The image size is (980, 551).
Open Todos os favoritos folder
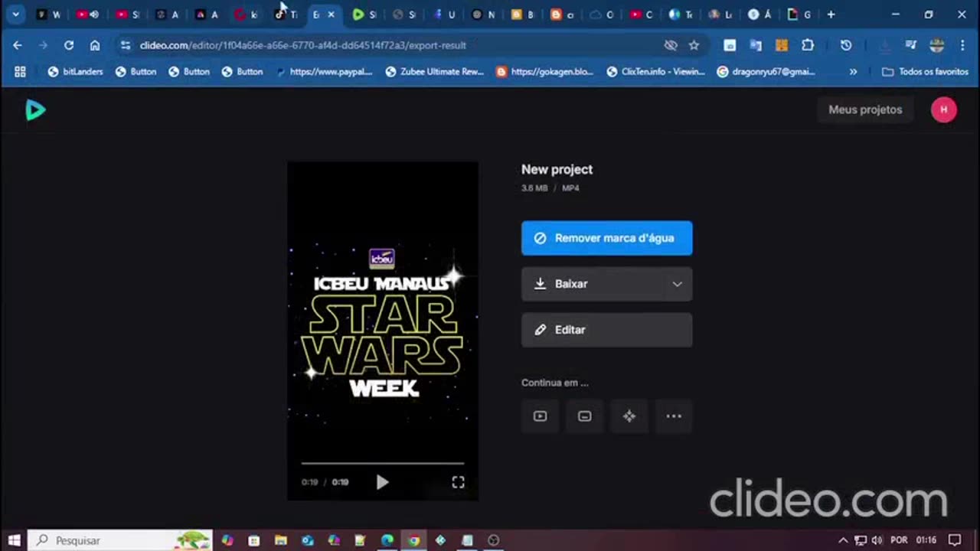click(925, 71)
